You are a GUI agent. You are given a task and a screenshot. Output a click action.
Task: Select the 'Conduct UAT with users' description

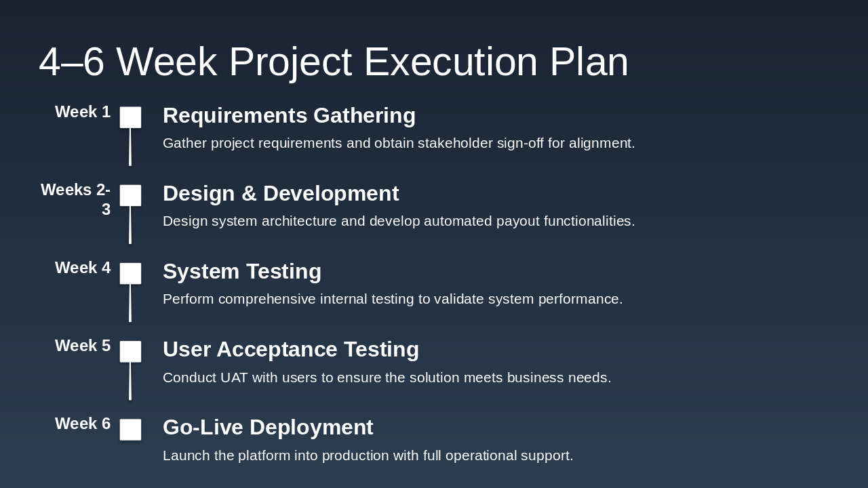(387, 378)
